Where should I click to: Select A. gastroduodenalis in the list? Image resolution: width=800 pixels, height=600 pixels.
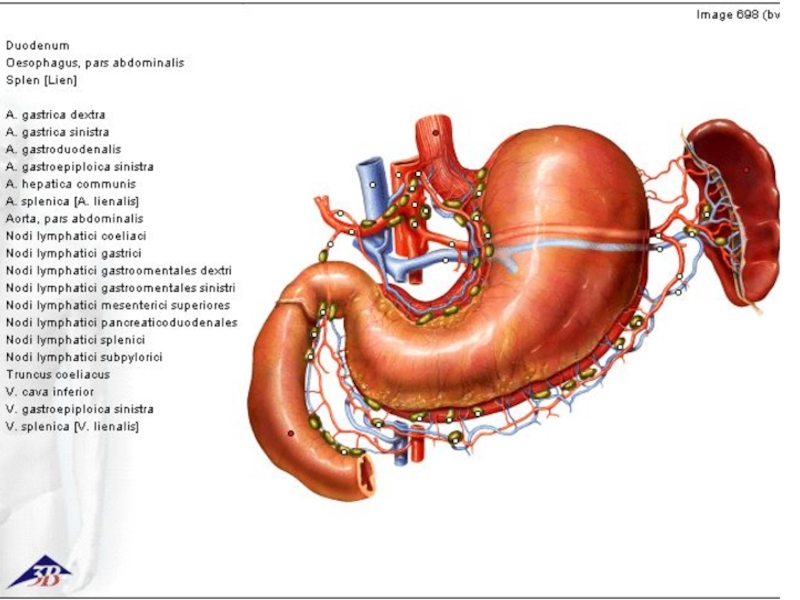point(64,149)
